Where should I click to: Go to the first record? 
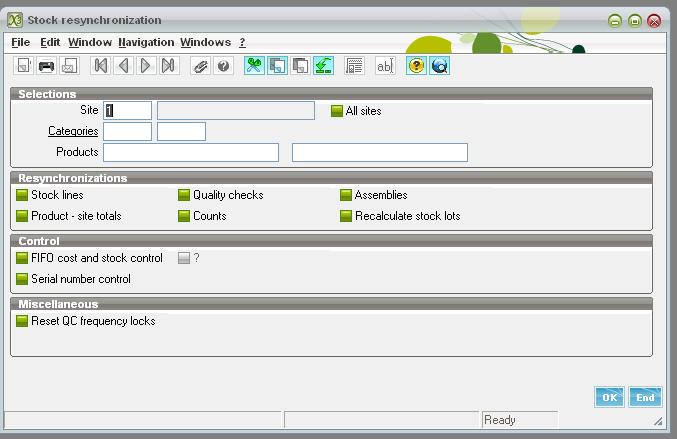point(101,66)
